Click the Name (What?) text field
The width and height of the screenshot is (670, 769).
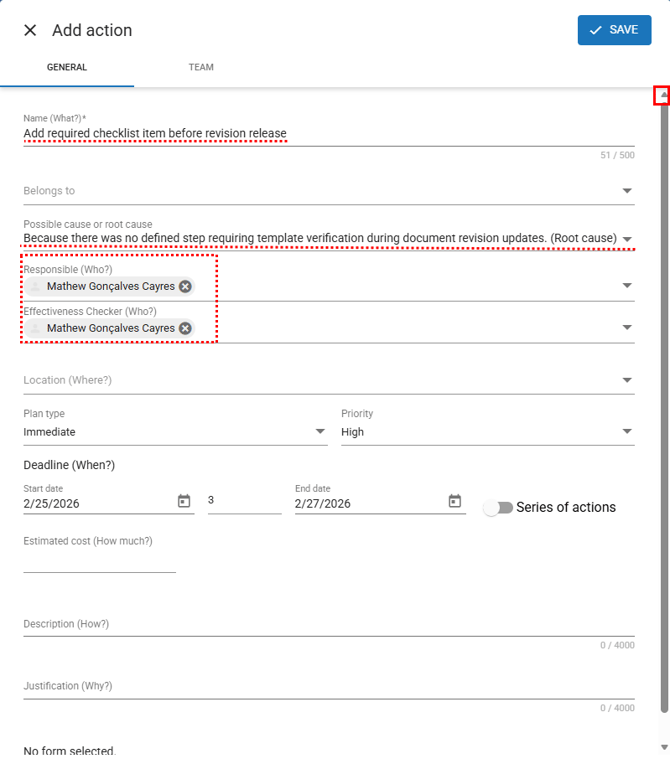(300, 133)
